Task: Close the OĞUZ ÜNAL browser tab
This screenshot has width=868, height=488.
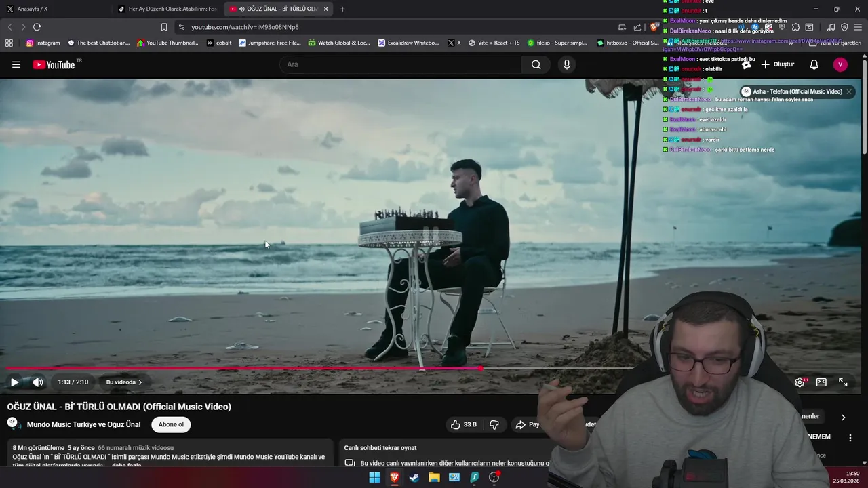Action: 326,9
